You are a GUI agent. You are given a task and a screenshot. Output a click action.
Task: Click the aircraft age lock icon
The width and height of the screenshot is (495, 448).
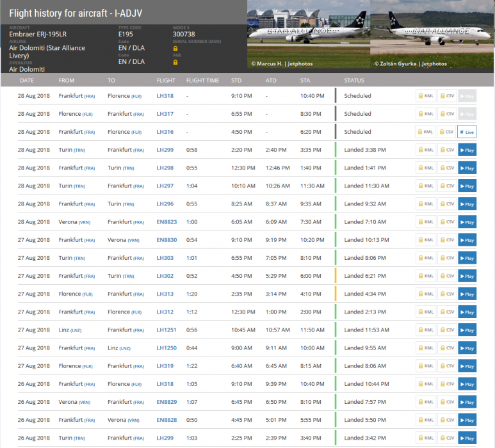tap(175, 62)
